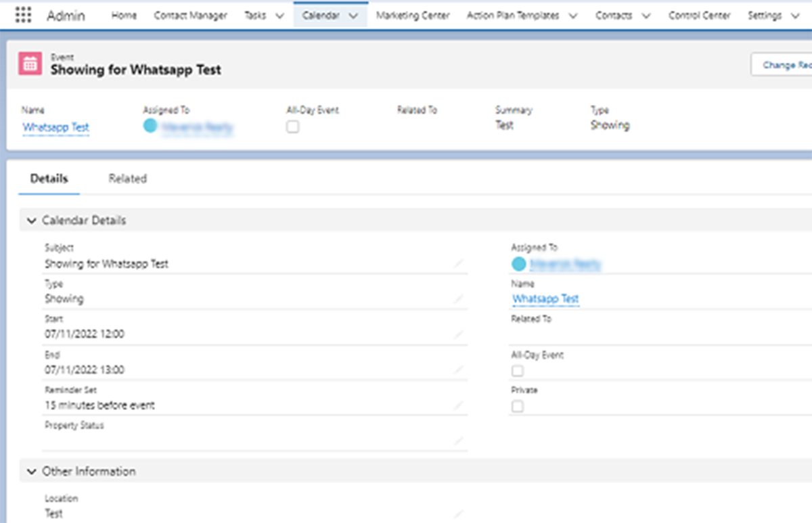The image size is (812, 523).
Task: Enable the Private checkbox
Action: pos(518,406)
